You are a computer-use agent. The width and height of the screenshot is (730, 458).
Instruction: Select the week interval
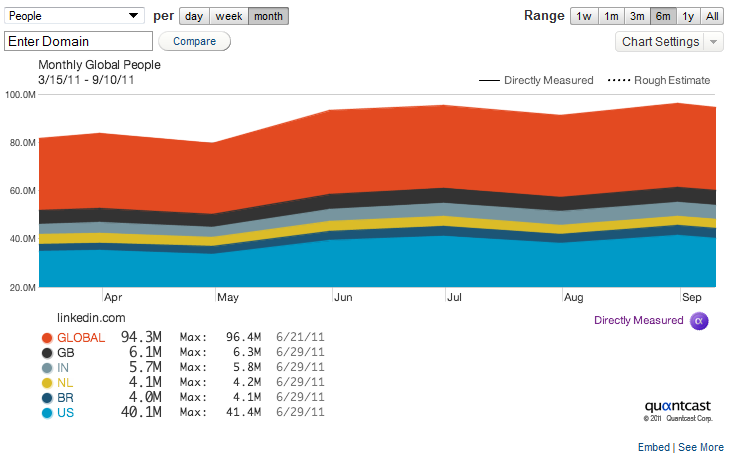click(x=229, y=16)
